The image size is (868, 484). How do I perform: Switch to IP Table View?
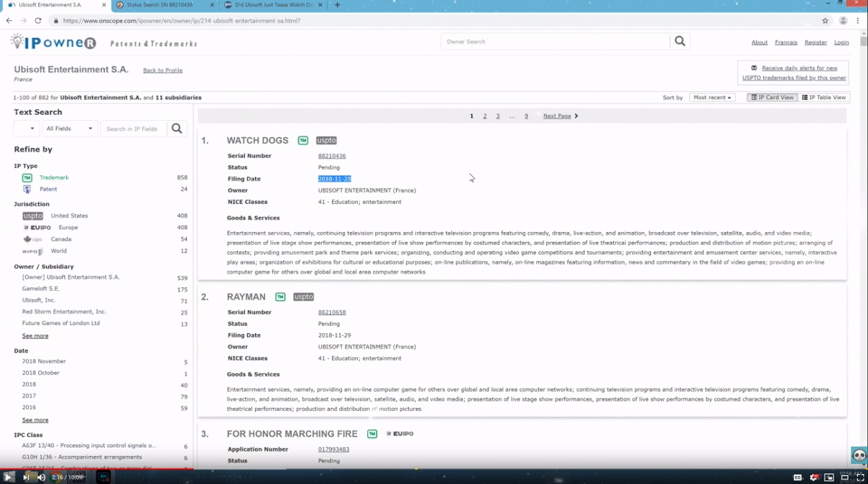pyautogui.click(x=823, y=98)
